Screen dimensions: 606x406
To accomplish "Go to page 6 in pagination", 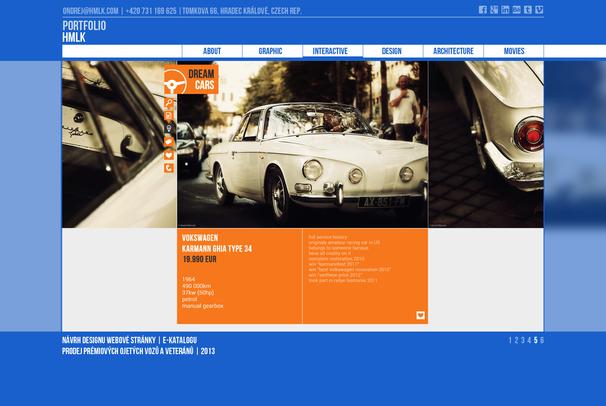I will pyautogui.click(x=541, y=340).
